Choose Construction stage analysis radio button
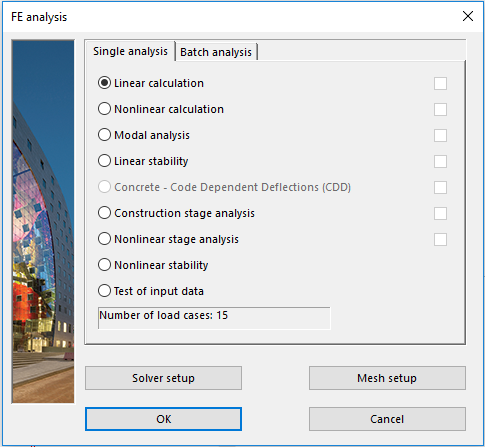 (104, 213)
